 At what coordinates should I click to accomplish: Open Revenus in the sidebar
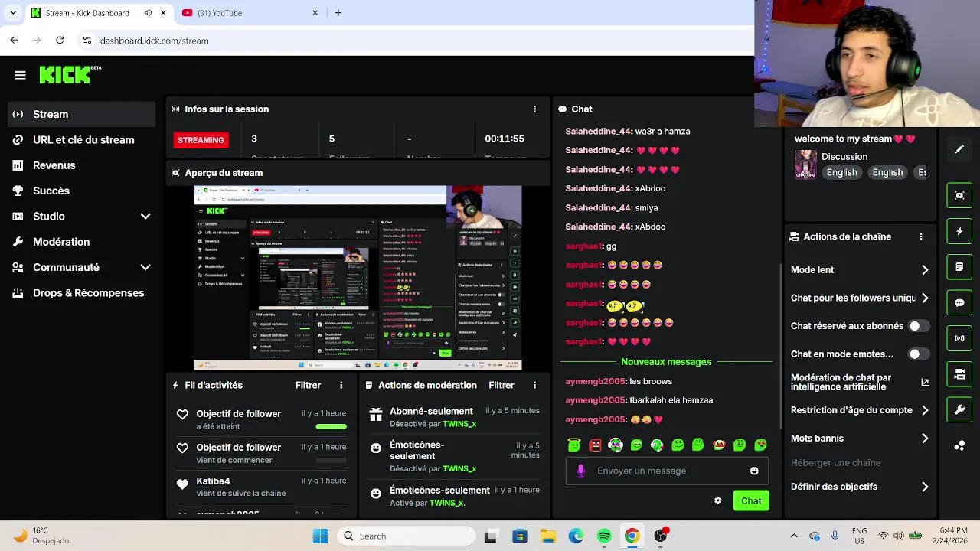(x=81, y=165)
